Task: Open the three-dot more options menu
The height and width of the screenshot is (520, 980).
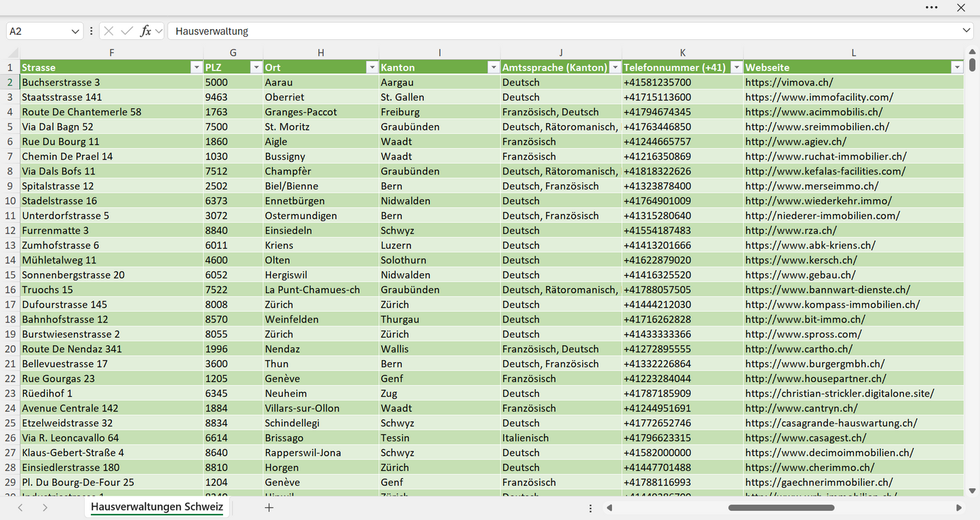Action: 931,7
